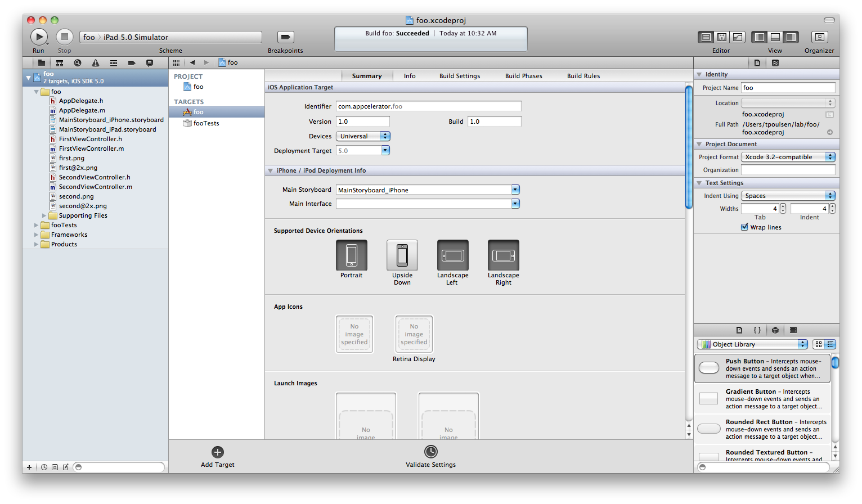Toggle the Breakpoints button

(285, 37)
